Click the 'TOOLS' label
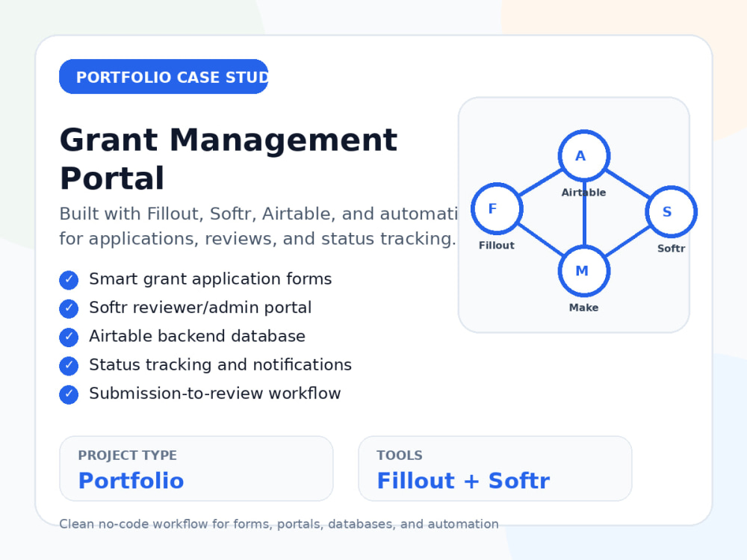This screenshot has width=747, height=560. [399, 455]
